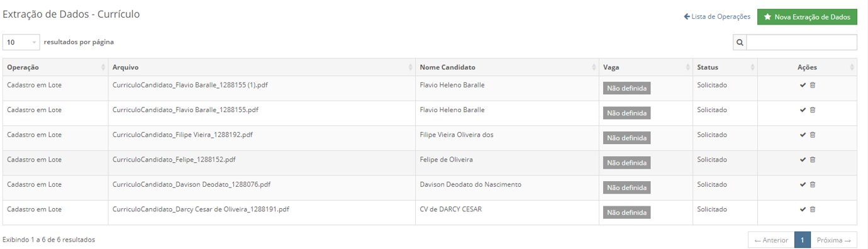Screen dimensions: 868x249
Task: Delete the CV de DARCY CESAR entry
Action: pos(813,209)
